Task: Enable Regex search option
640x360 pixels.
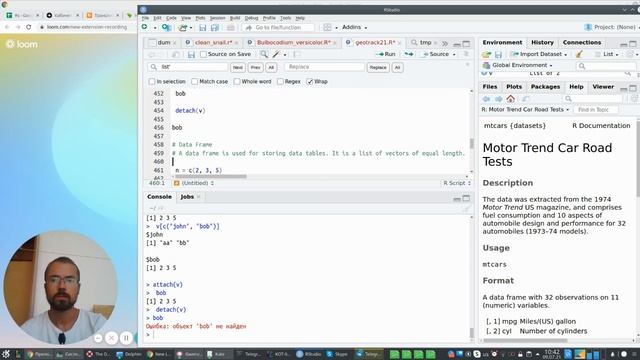Action: [280, 82]
